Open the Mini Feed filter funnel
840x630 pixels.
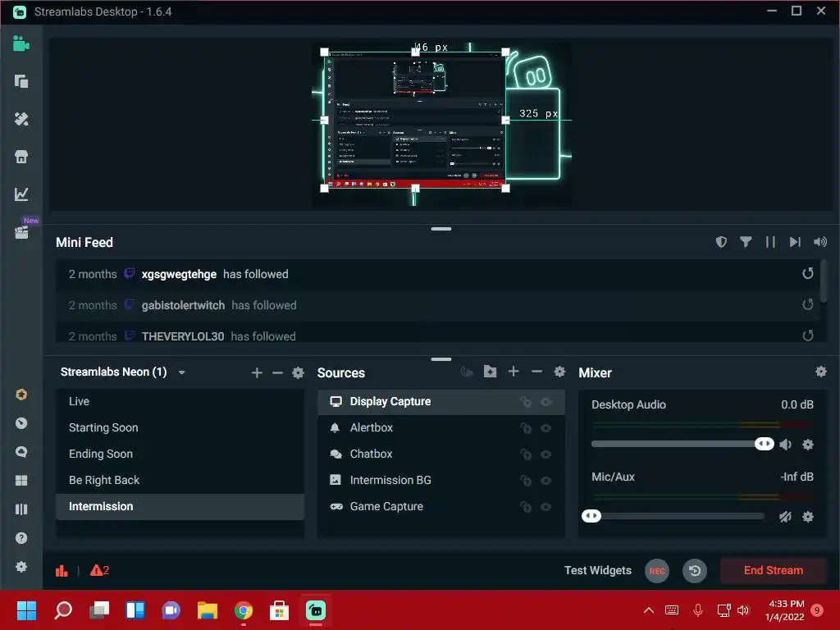point(746,242)
